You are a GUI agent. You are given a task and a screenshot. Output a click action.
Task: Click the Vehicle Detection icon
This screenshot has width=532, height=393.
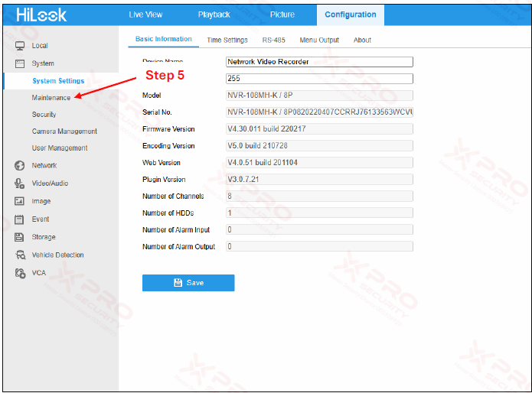point(20,255)
